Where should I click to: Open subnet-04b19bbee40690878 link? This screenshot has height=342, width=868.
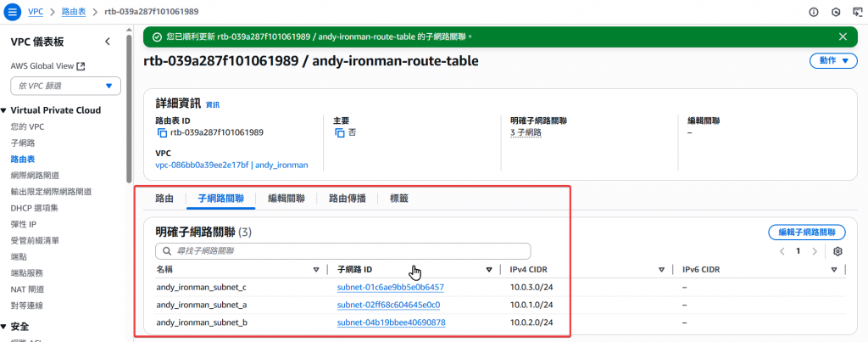[x=392, y=322]
